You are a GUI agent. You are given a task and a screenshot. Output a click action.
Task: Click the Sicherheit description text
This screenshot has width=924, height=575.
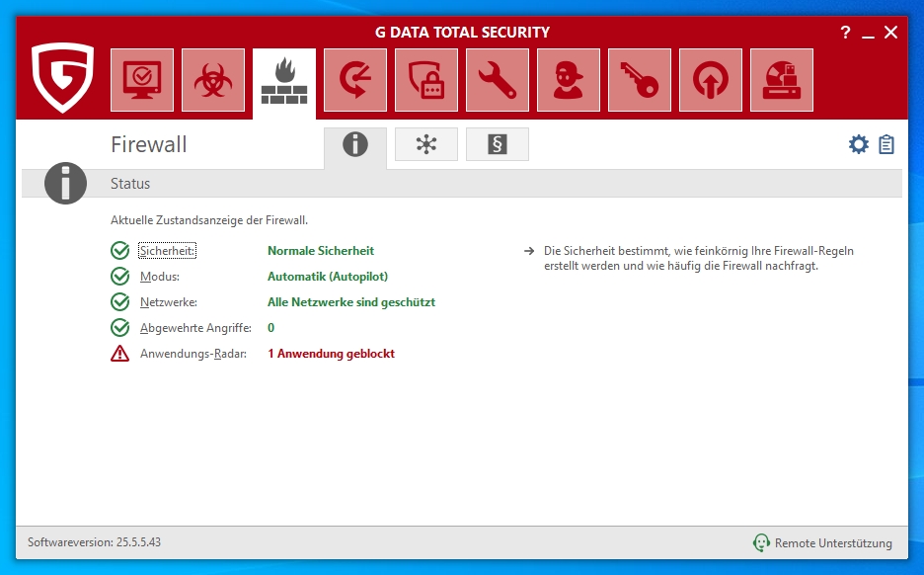pyautogui.click(x=698, y=258)
